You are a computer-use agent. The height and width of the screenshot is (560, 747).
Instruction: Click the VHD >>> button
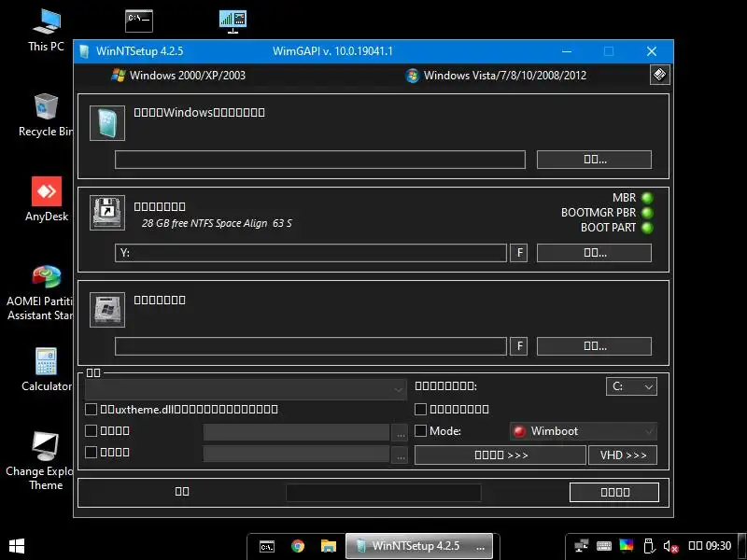tap(623, 455)
